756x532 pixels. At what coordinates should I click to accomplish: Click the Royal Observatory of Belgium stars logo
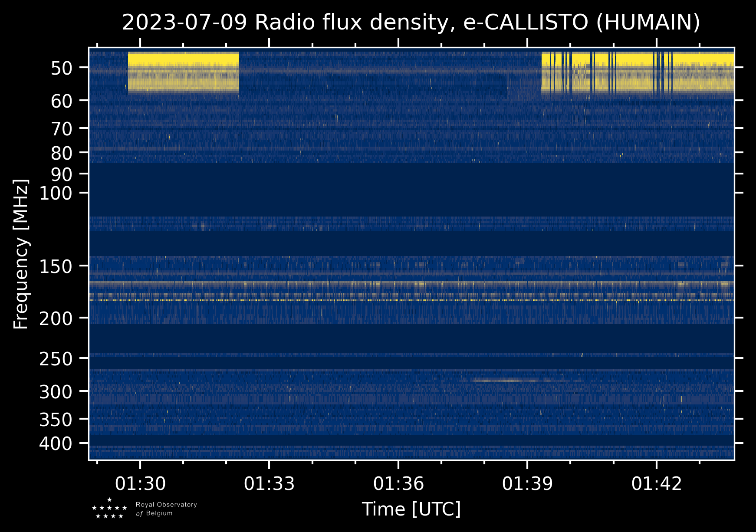109,509
